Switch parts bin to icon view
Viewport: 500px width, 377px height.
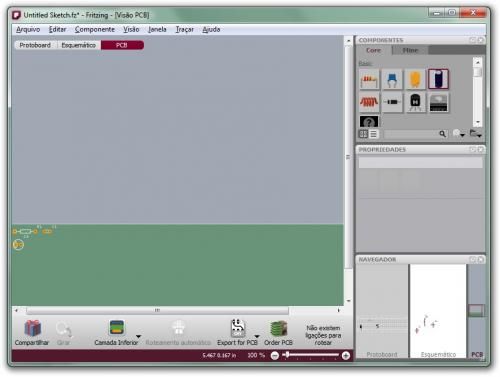(x=363, y=134)
